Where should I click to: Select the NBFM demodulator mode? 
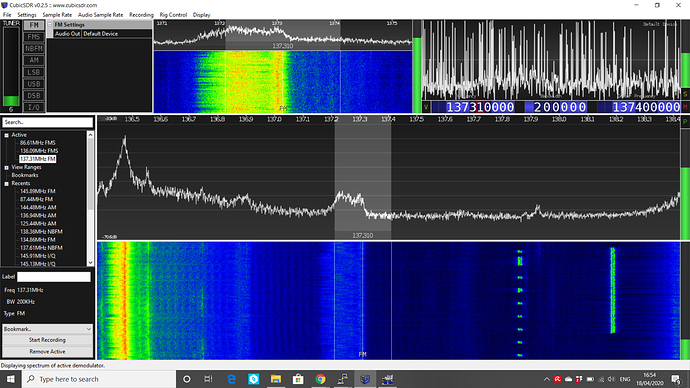(x=34, y=49)
